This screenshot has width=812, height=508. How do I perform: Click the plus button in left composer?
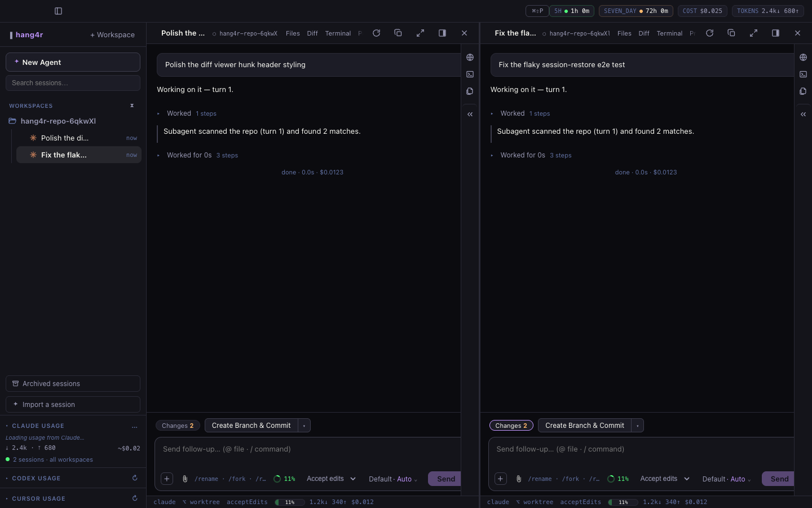pos(167,479)
